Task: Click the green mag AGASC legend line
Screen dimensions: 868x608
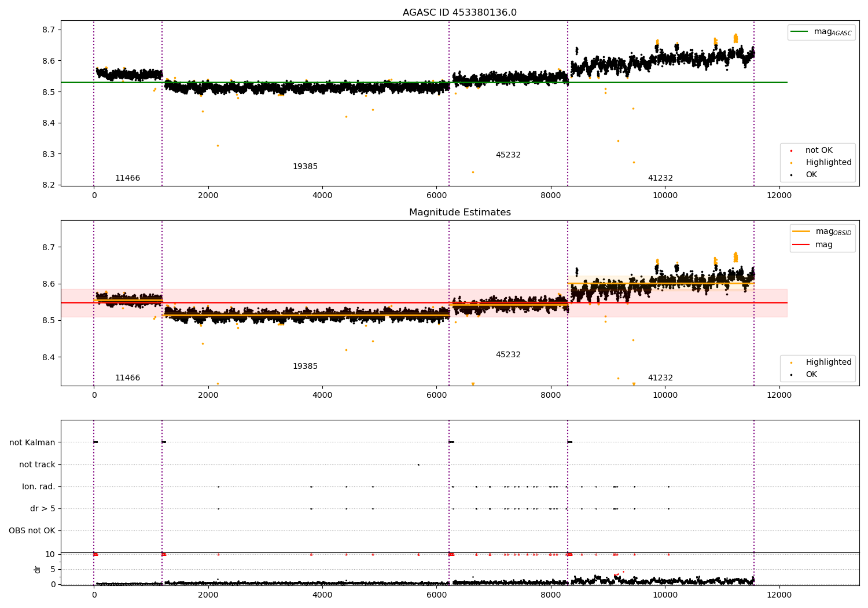Action: pos(800,32)
